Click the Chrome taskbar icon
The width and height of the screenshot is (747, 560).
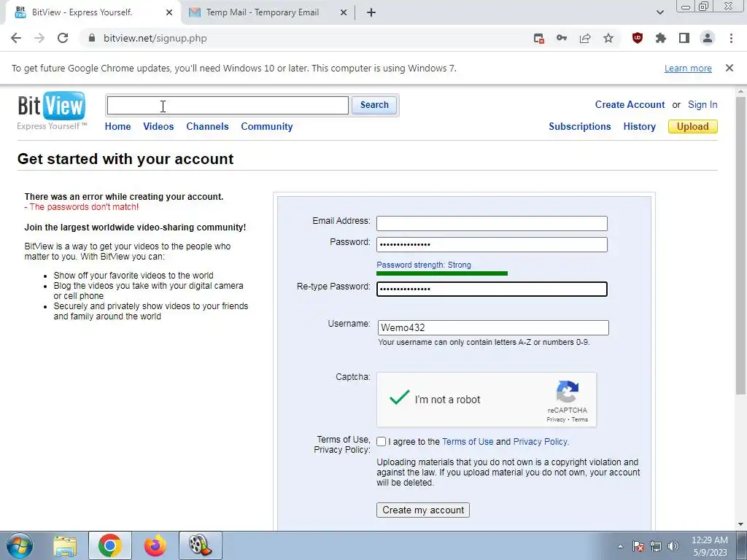click(x=110, y=545)
